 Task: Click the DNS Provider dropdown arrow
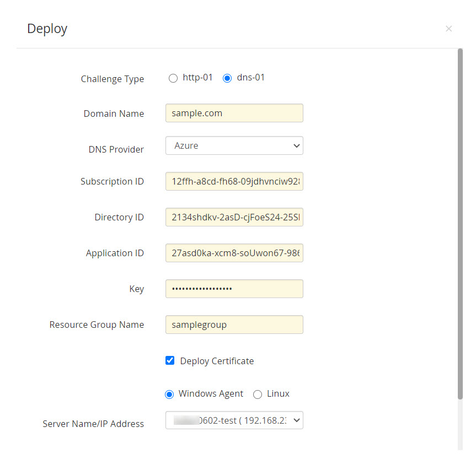(x=297, y=145)
